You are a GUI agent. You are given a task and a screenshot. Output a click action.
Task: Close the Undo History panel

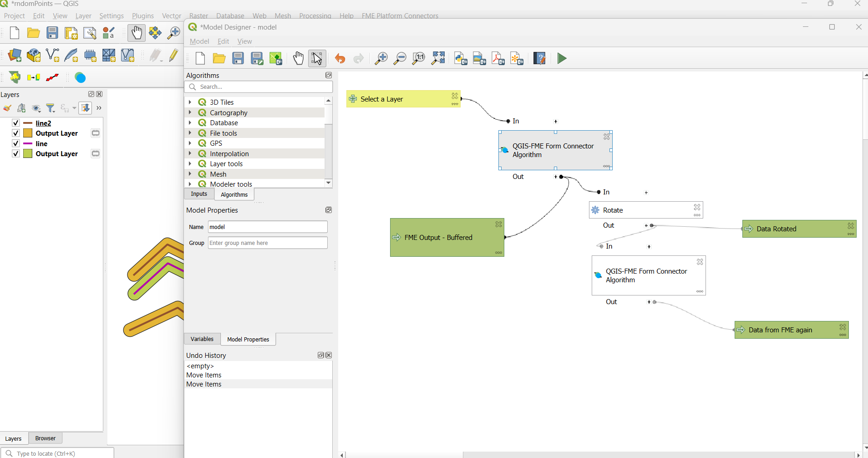(329, 355)
